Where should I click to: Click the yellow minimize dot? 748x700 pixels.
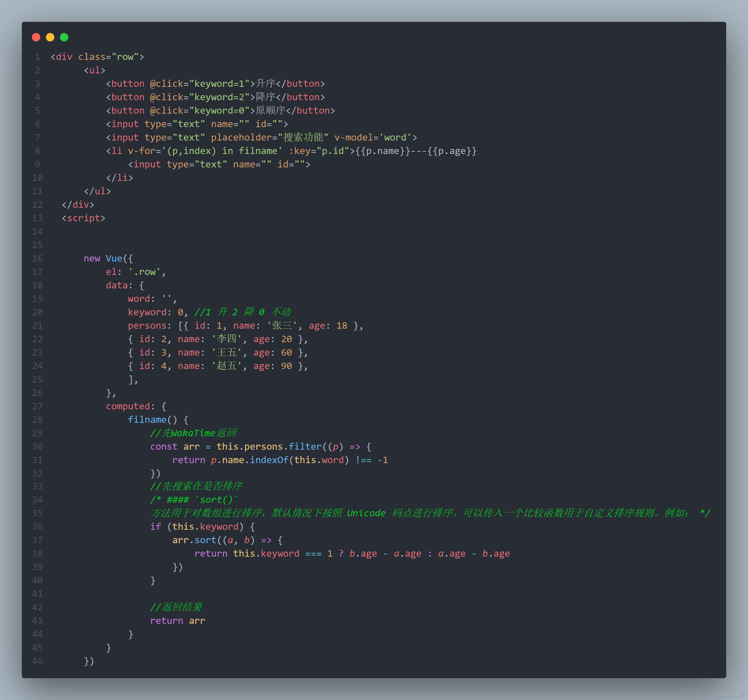pos(50,37)
